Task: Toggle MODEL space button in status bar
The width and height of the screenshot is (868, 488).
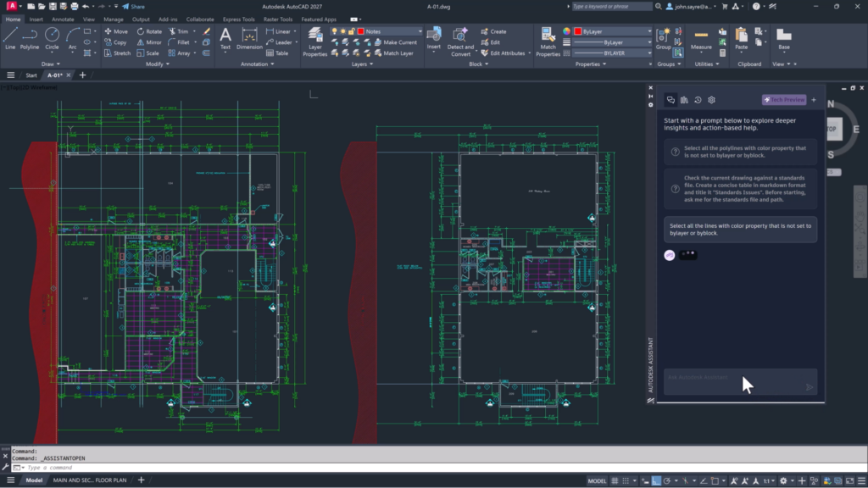Action: [x=597, y=481]
